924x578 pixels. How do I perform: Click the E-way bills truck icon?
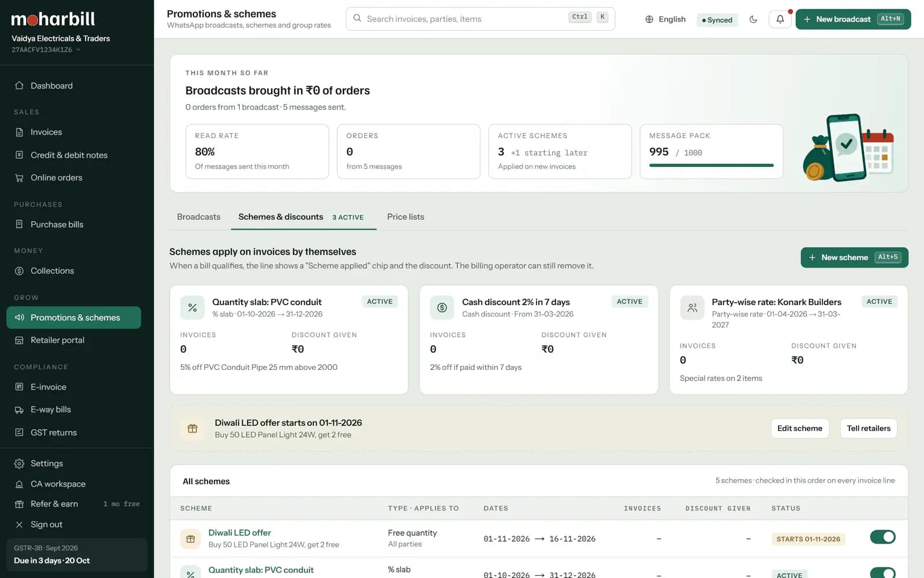(19, 410)
